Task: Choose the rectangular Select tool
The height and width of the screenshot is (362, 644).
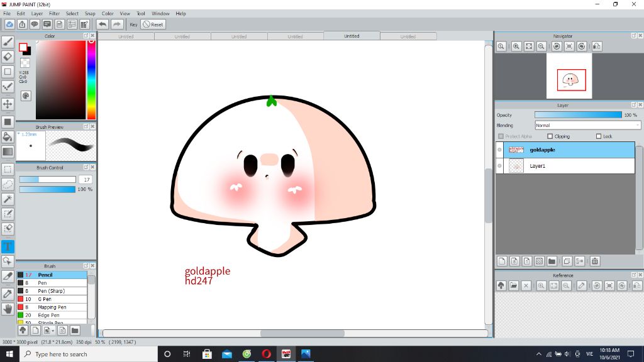Action: 8,169
